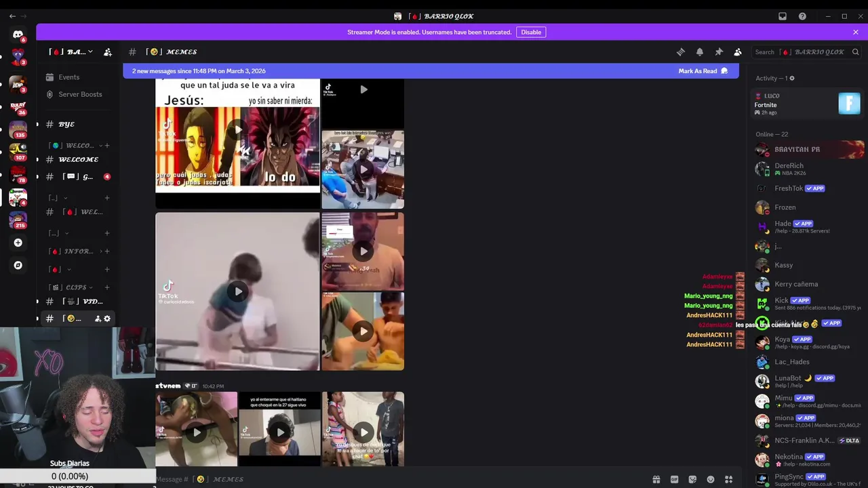Play office TikTok video thumbnail
Screen dimensions: 868x488
pos(363,169)
